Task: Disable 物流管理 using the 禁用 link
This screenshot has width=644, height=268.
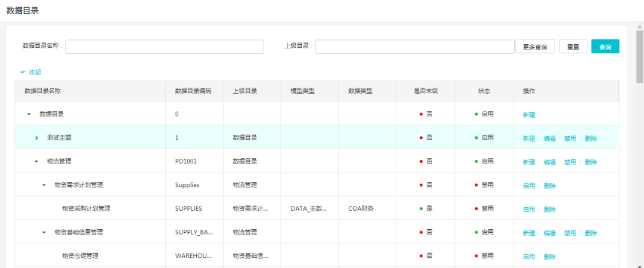Action: click(570, 162)
